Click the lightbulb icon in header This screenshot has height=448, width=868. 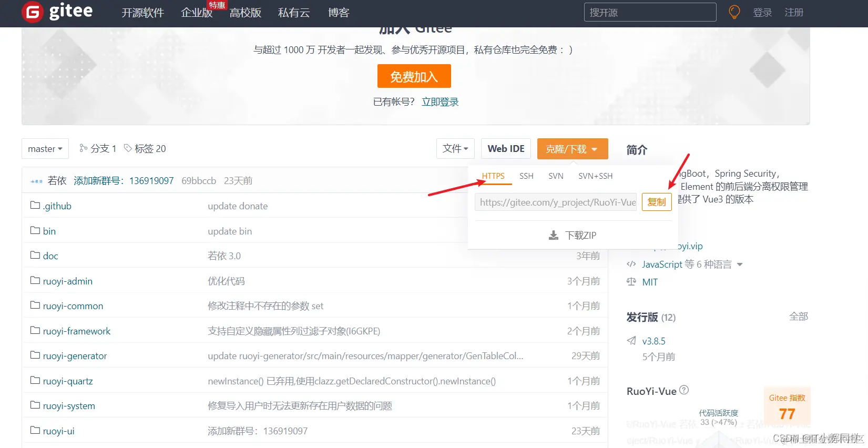(x=734, y=12)
